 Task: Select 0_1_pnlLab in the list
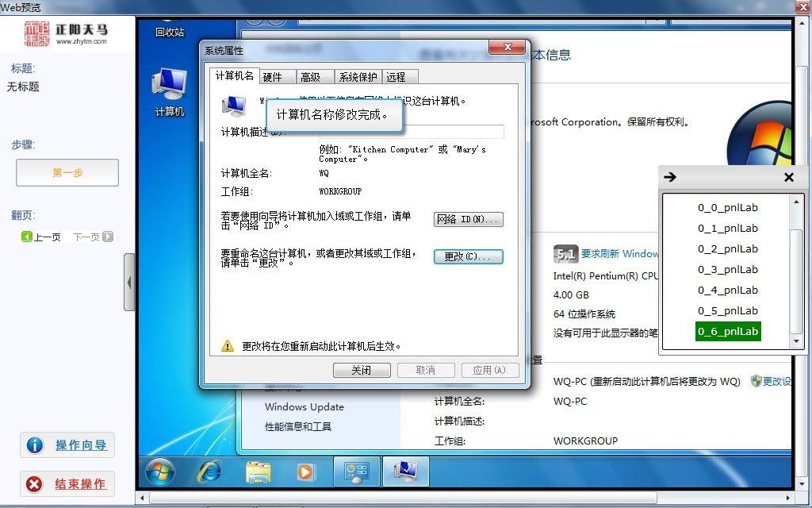click(728, 228)
